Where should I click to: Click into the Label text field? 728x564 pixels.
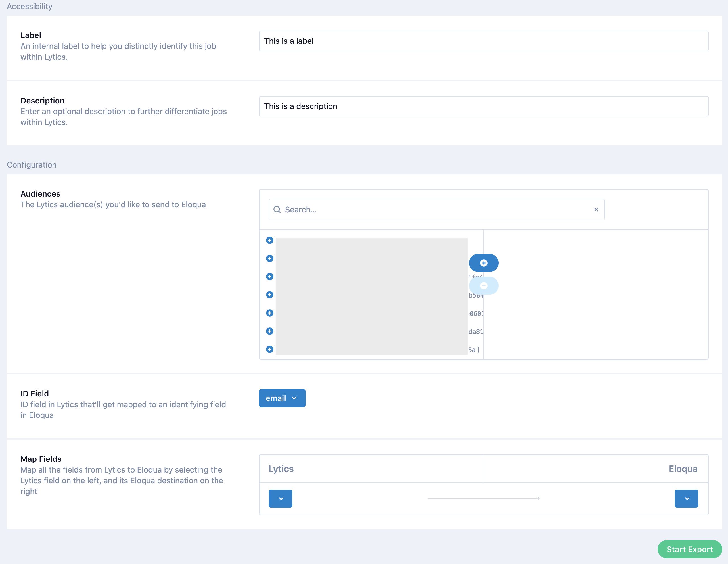pos(483,41)
